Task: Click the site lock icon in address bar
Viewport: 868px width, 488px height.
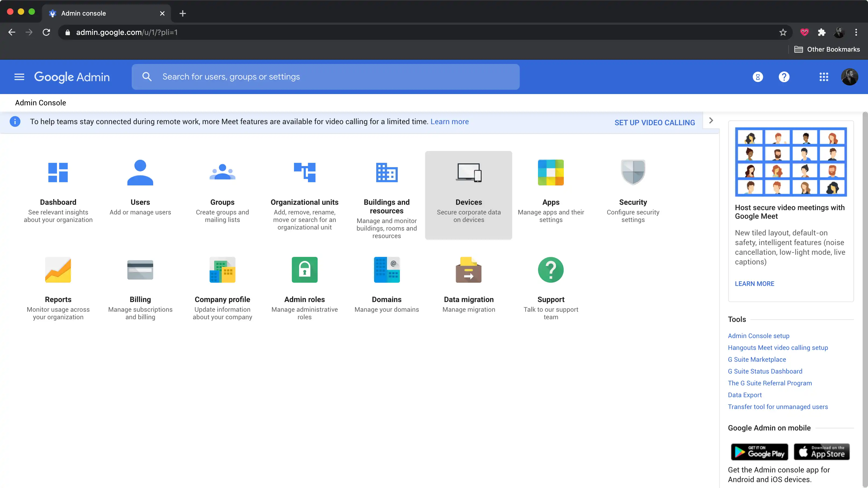Action: (x=67, y=32)
